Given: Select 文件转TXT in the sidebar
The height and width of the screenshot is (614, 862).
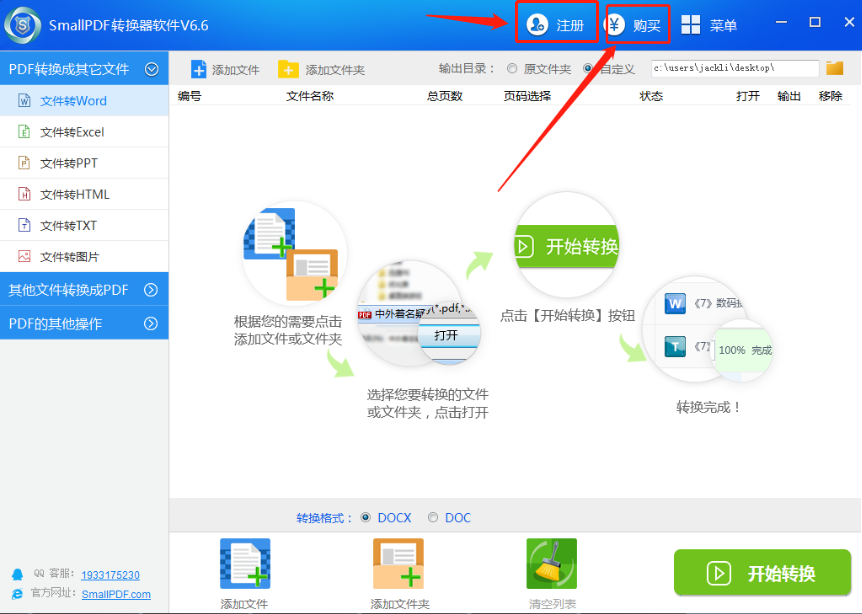Looking at the screenshot, I should coord(84,225).
